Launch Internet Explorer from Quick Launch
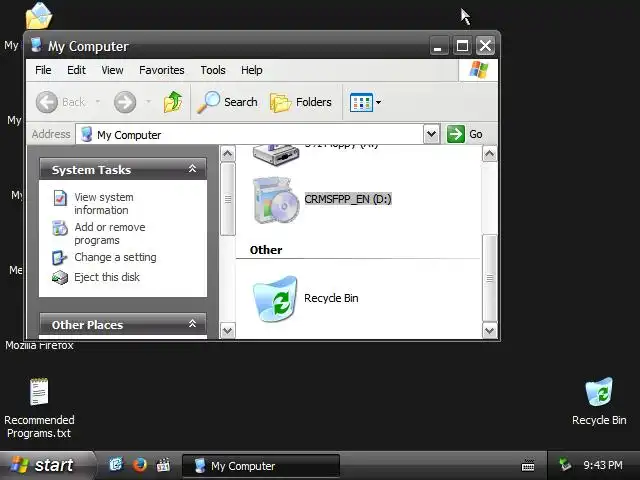 click(116, 464)
